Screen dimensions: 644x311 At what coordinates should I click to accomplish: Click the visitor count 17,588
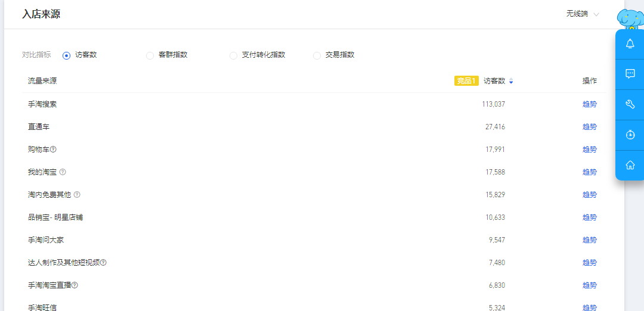495,172
